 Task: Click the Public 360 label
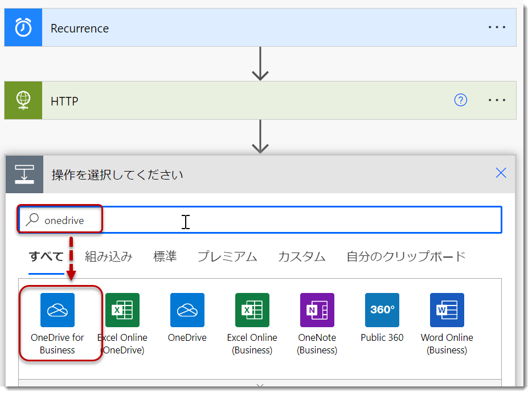click(382, 337)
